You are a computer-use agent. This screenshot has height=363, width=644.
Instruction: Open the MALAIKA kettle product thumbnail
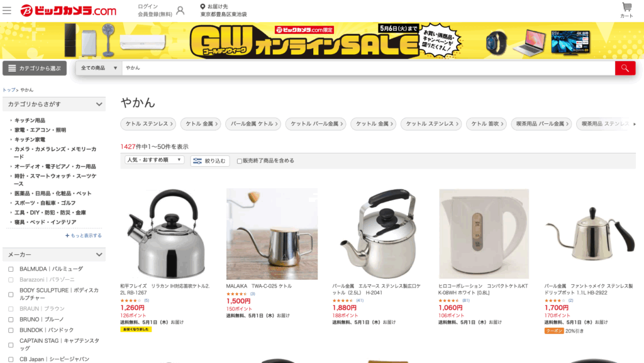[272, 234]
